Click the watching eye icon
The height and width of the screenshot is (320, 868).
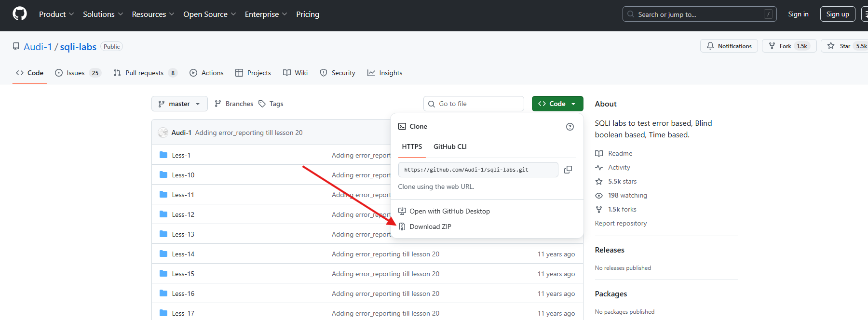coord(599,195)
